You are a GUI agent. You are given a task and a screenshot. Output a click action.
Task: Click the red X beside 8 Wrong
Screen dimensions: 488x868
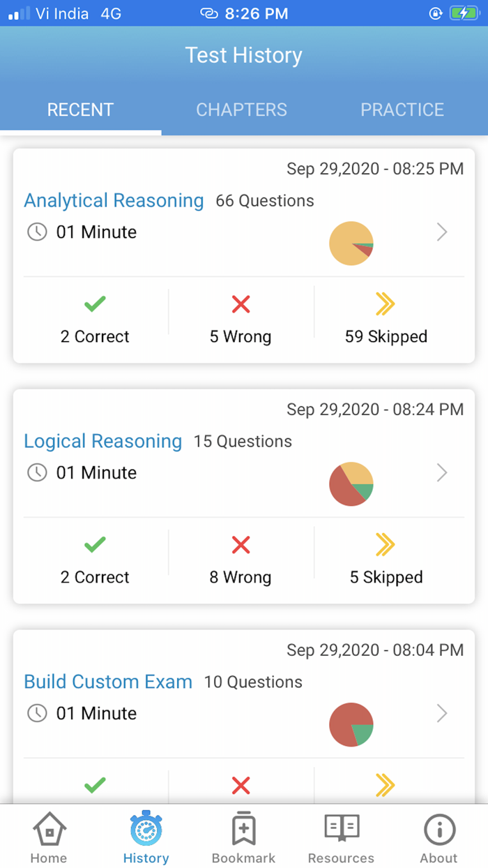click(x=241, y=545)
